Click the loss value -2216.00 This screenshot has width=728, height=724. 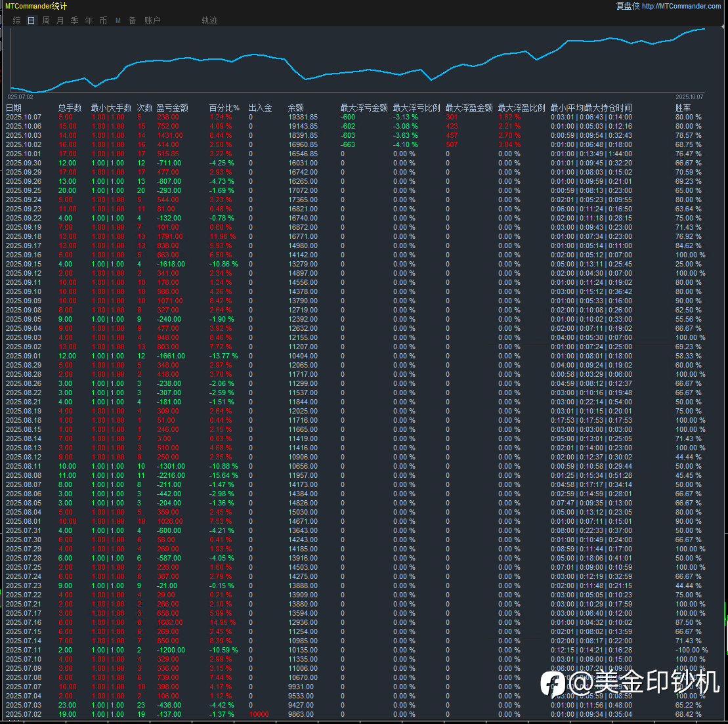[x=171, y=475]
